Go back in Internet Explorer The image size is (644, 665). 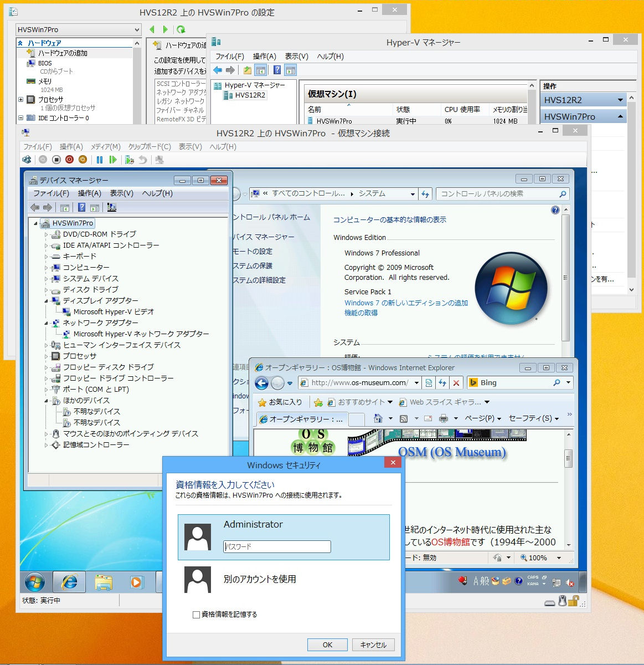point(261,383)
